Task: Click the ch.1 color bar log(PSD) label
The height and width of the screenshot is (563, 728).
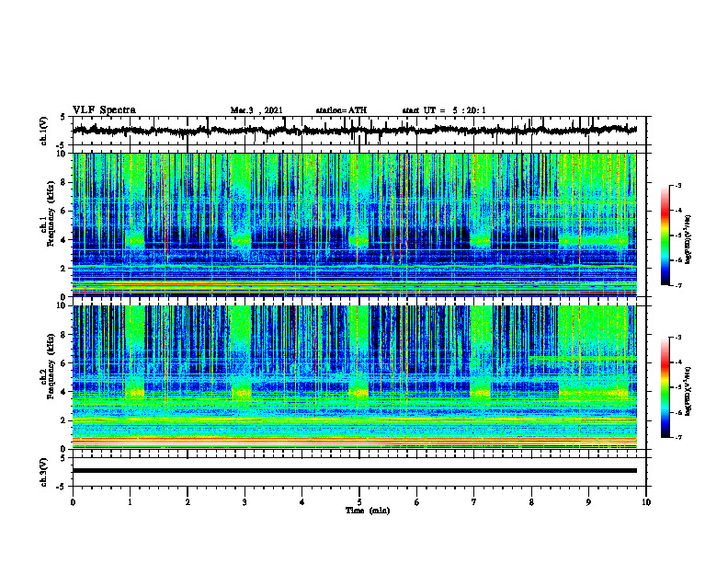Action: click(688, 239)
